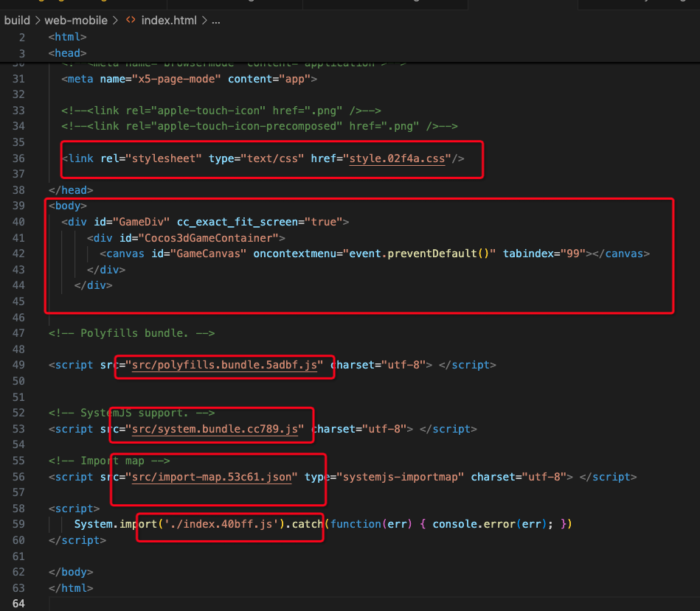
Task: Jump to sticky head line
Action: (68, 53)
